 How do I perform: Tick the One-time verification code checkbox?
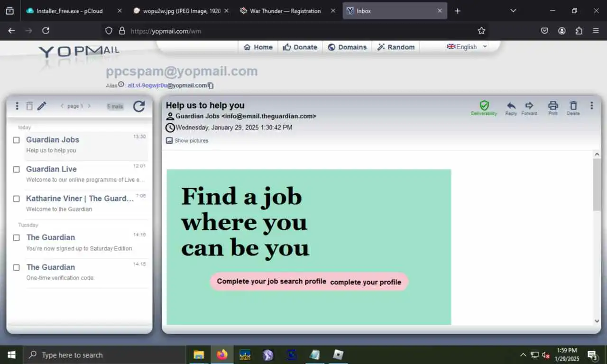coord(17,267)
